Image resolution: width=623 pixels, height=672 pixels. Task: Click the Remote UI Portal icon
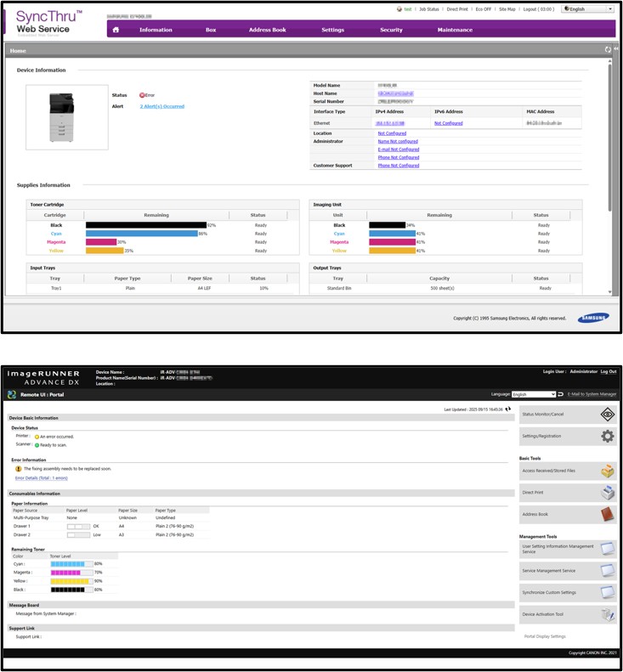click(12, 394)
